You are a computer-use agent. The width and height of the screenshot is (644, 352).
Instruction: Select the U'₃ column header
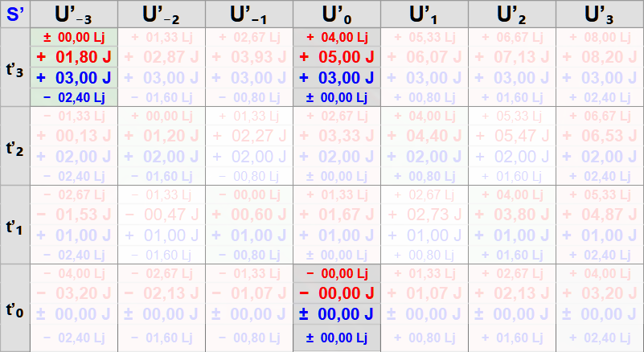coord(600,14)
